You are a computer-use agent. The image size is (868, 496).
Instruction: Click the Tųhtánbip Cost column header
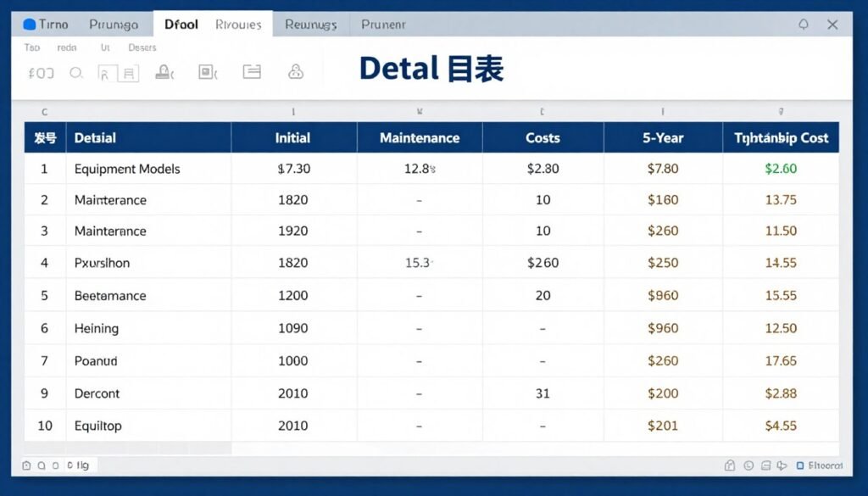pyautogui.click(x=781, y=138)
